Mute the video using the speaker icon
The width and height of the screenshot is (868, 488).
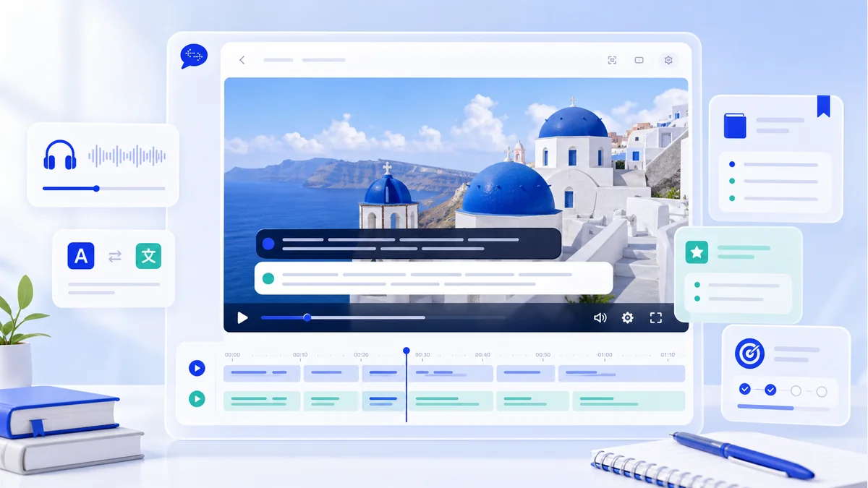pos(600,317)
